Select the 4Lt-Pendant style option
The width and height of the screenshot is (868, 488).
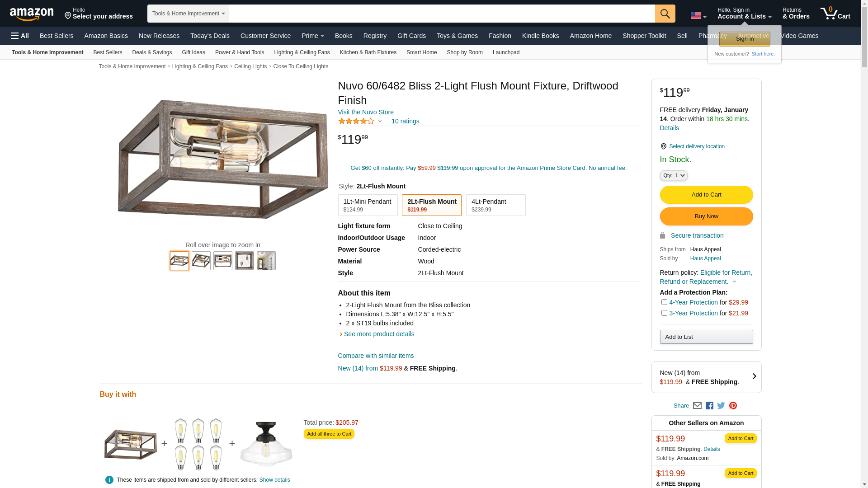tap(495, 205)
